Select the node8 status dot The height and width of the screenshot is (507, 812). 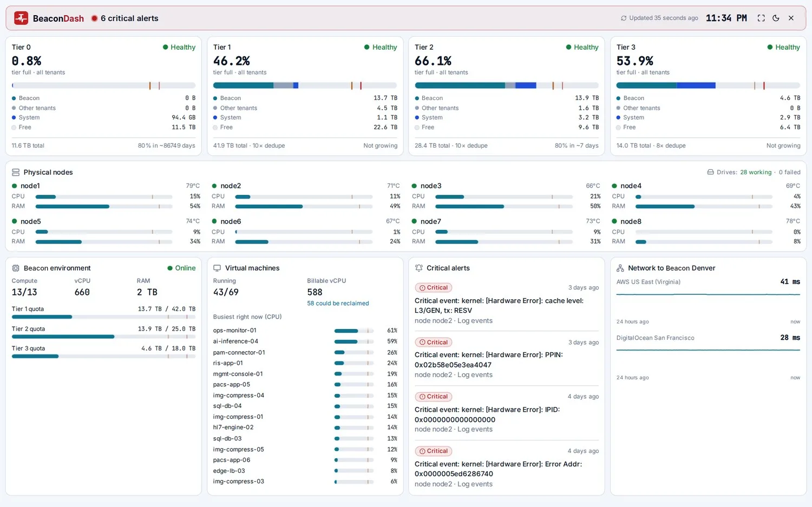tap(614, 221)
